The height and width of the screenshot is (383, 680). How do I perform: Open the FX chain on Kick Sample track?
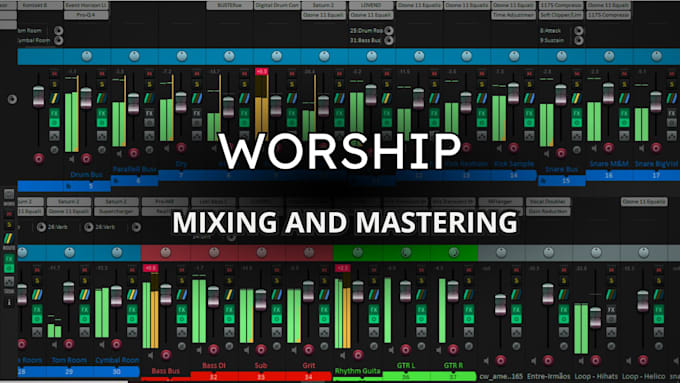click(529, 113)
